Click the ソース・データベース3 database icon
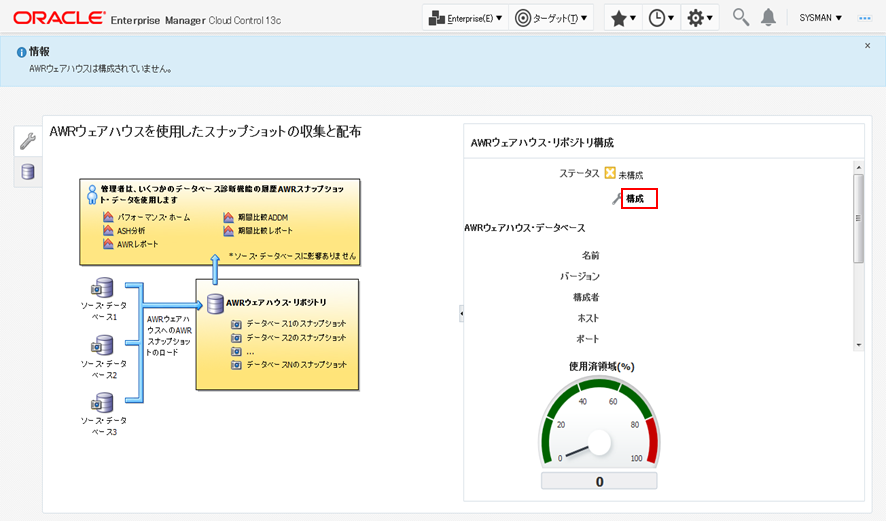The height and width of the screenshot is (521, 886). point(102,403)
